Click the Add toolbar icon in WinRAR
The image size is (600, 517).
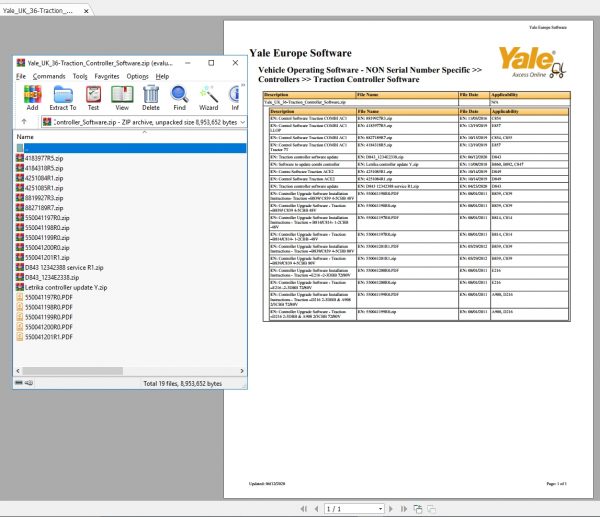point(33,98)
